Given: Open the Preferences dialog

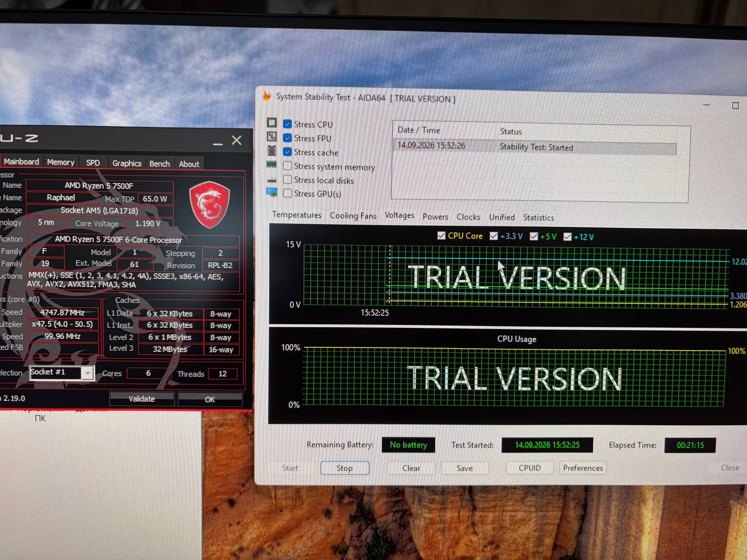Looking at the screenshot, I should click(x=583, y=468).
